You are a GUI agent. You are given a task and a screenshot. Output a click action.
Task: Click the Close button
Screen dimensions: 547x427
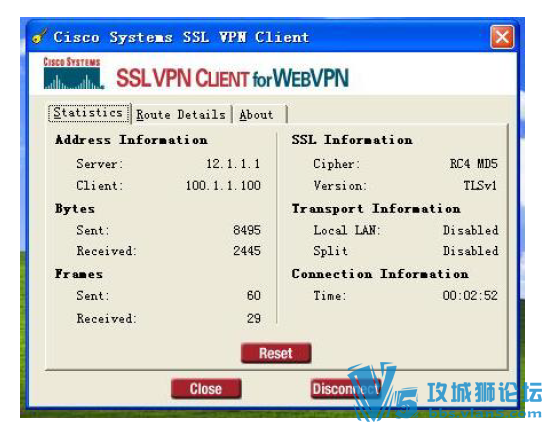pos(206,389)
